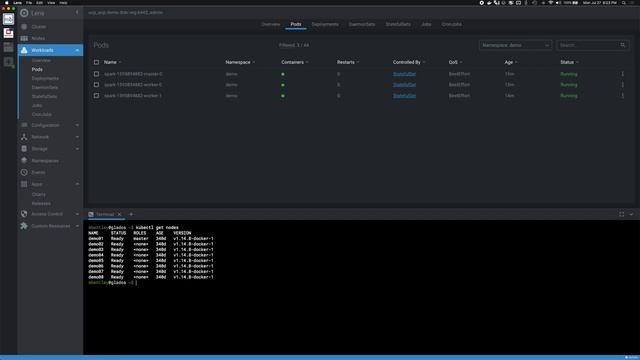Click the Workloads sidebar icon
This screenshot has width=640, height=360.
tap(24, 50)
